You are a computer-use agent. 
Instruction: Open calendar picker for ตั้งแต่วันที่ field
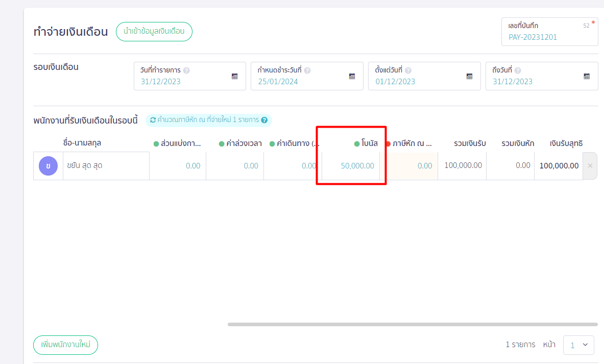[469, 76]
